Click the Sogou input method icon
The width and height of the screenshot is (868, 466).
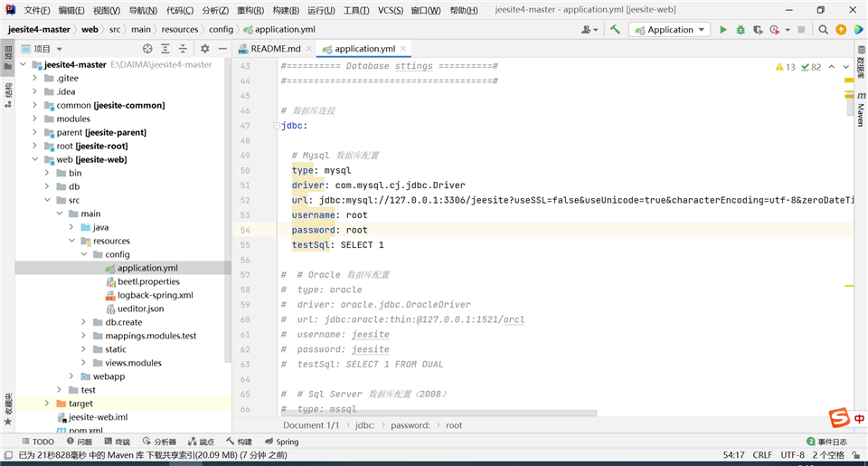click(x=840, y=418)
